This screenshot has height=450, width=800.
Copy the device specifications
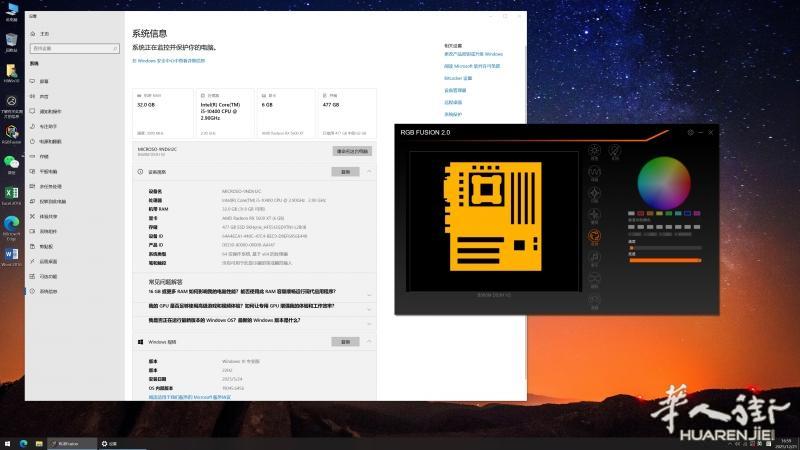pos(345,172)
